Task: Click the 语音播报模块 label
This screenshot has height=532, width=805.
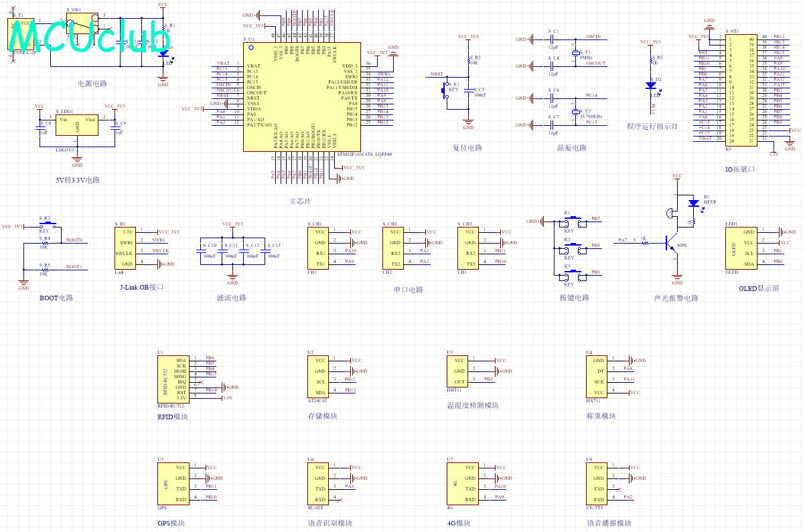Action: click(609, 523)
